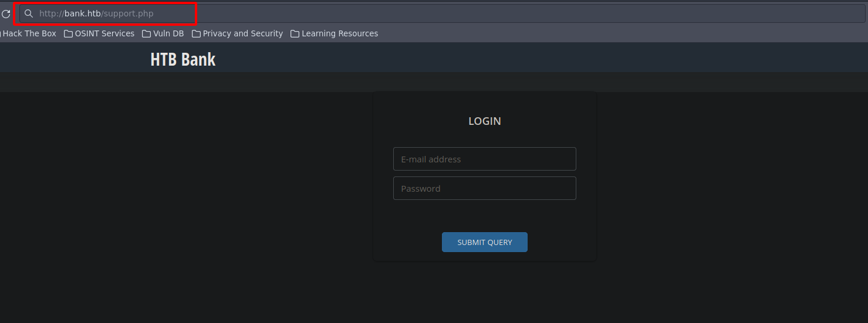Screen dimensions: 868x323
Task: Click the magnifier icon in address bar
Action: point(28,13)
